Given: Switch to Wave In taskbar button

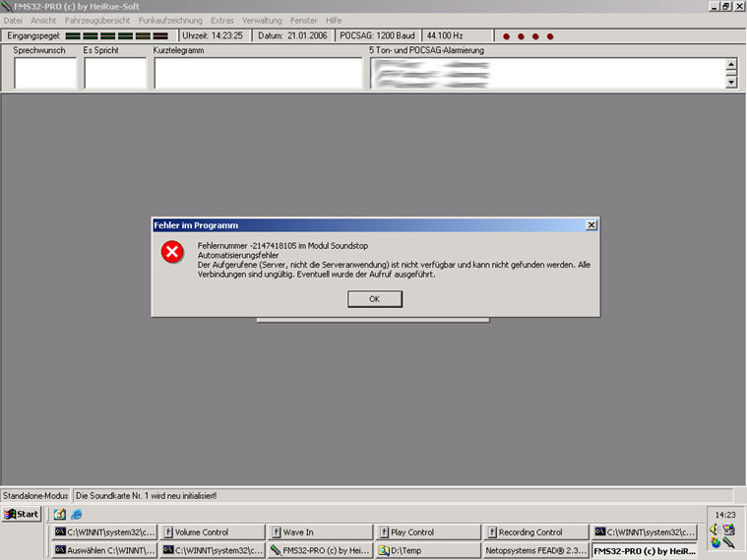Looking at the screenshot, I should click(x=320, y=532).
